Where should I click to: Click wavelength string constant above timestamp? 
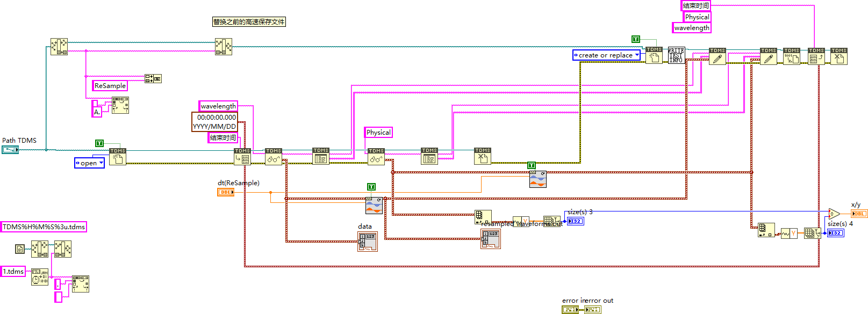pyautogui.click(x=218, y=106)
